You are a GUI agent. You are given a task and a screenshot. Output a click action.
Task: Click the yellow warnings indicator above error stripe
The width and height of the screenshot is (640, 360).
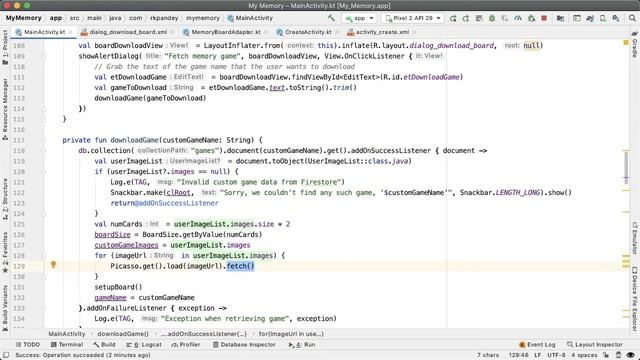coord(625,42)
